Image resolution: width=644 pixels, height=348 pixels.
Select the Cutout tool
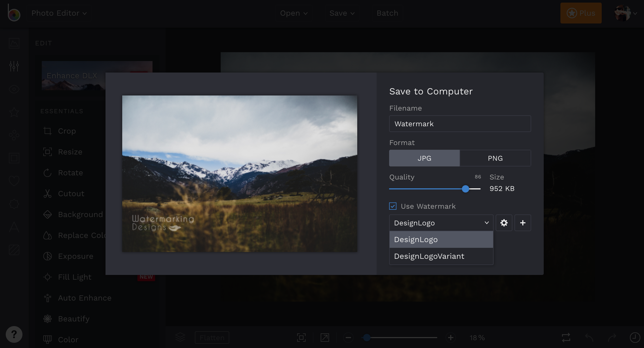(x=64, y=194)
